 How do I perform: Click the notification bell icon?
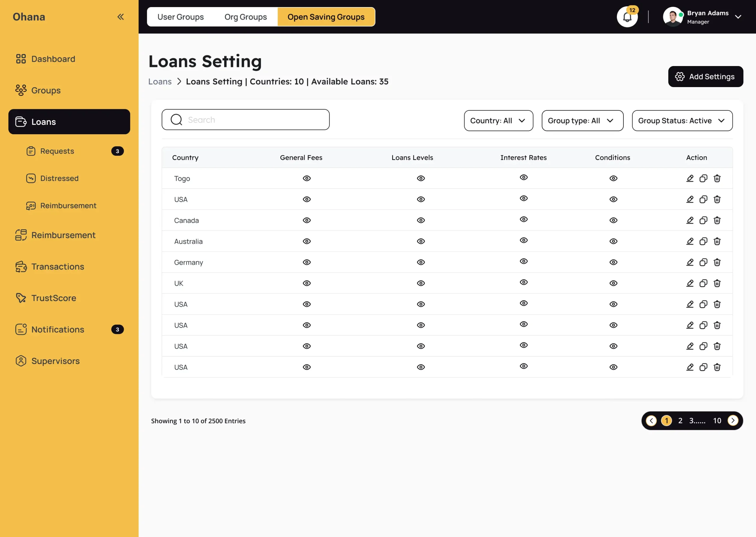click(x=627, y=17)
